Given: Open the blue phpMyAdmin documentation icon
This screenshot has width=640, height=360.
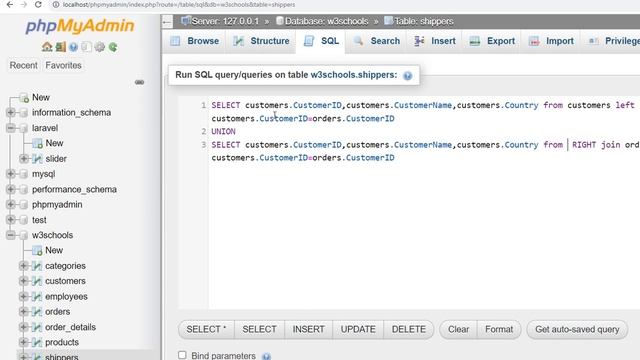Looking at the screenshot, I should pos(73,47).
